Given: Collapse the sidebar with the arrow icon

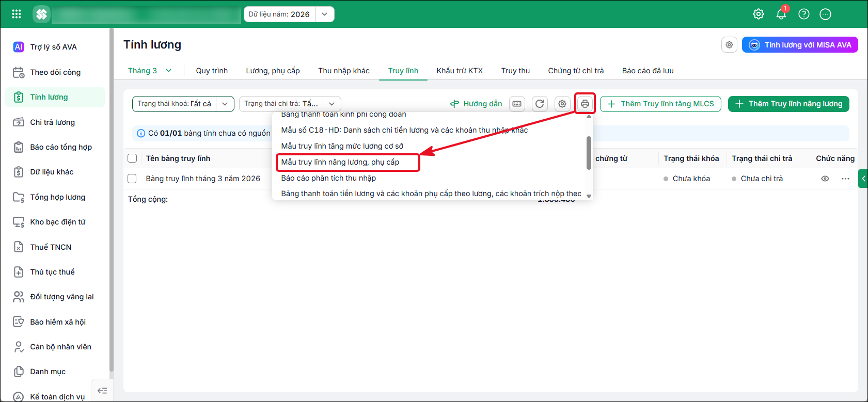Looking at the screenshot, I should [x=102, y=391].
